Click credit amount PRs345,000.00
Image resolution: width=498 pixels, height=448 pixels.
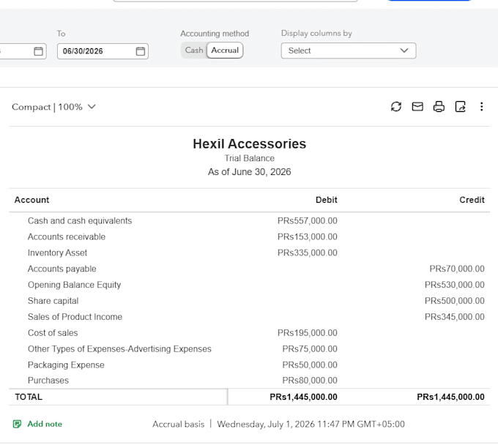point(455,316)
